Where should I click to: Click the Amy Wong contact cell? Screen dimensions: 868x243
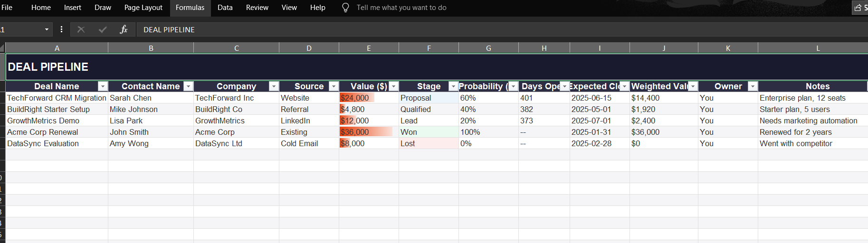click(x=151, y=143)
